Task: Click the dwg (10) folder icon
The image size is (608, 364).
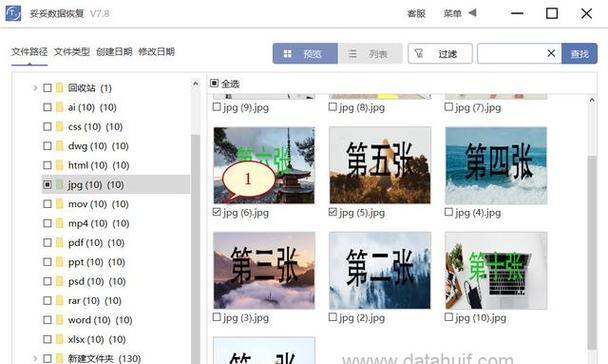Action: pos(59,146)
